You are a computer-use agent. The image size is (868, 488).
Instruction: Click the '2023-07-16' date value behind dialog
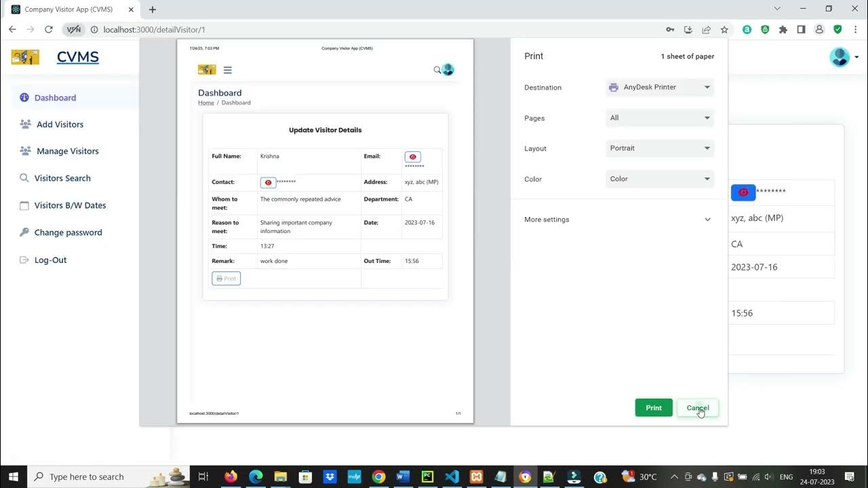tap(754, 267)
